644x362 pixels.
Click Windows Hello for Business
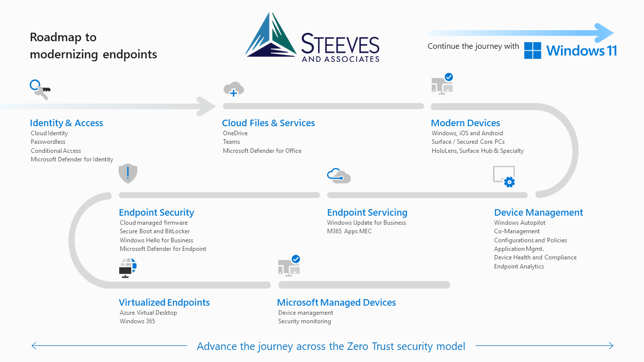coord(156,240)
